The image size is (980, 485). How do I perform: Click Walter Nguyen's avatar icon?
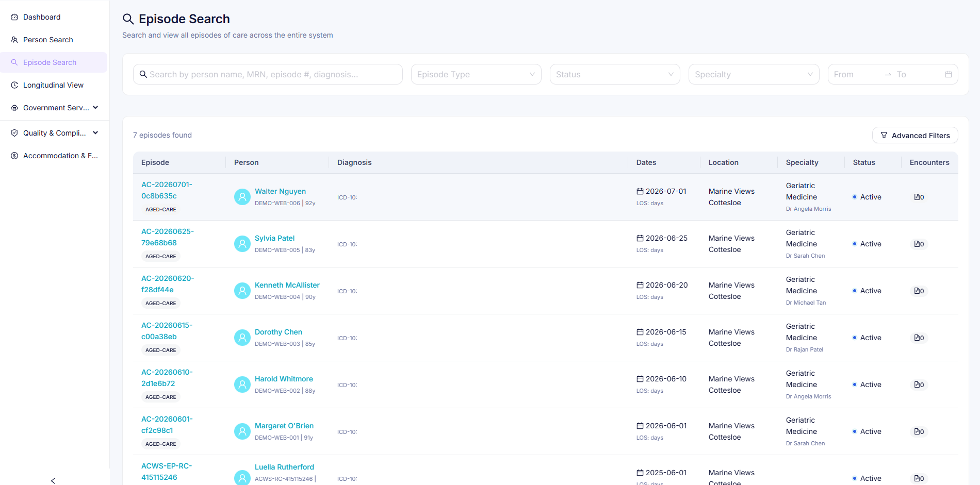click(x=242, y=197)
